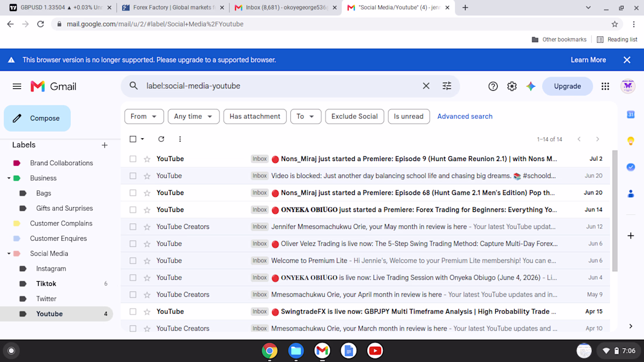The width and height of the screenshot is (644, 362).
Task: Open Chrome from the shelf
Action: (269, 350)
